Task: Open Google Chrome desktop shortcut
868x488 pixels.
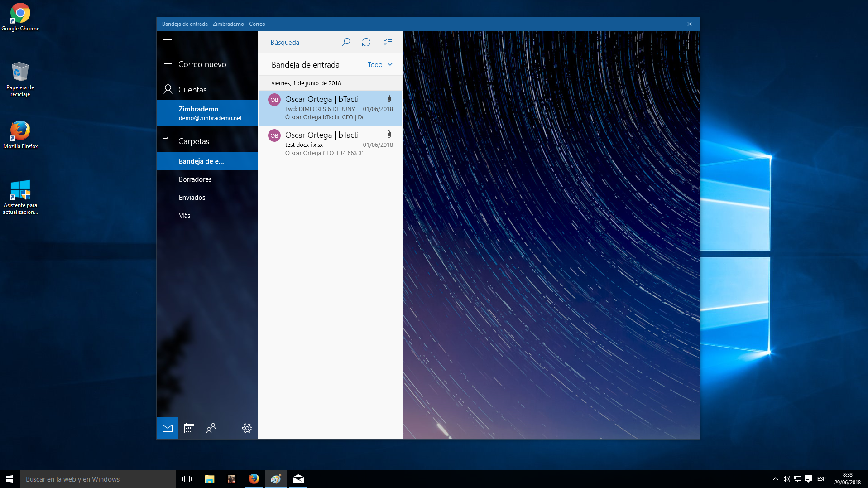Action: point(20,17)
